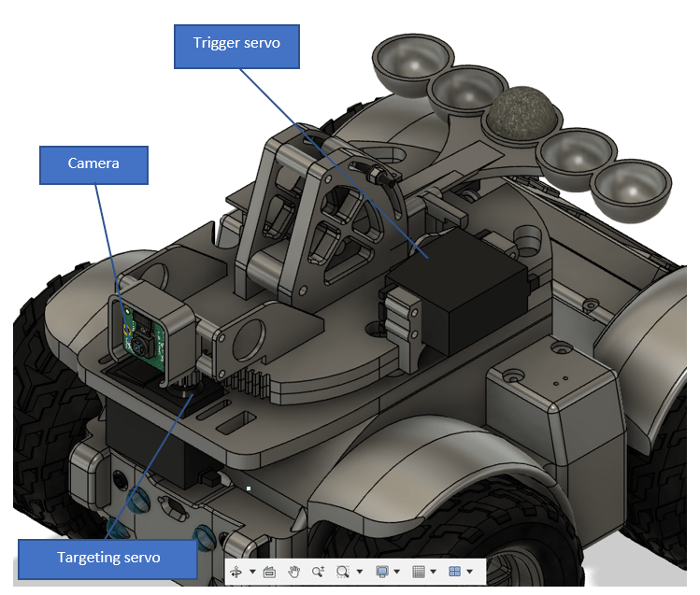This screenshot has height=595, width=700.
Task: Click the Look At icon
Action: click(270, 572)
